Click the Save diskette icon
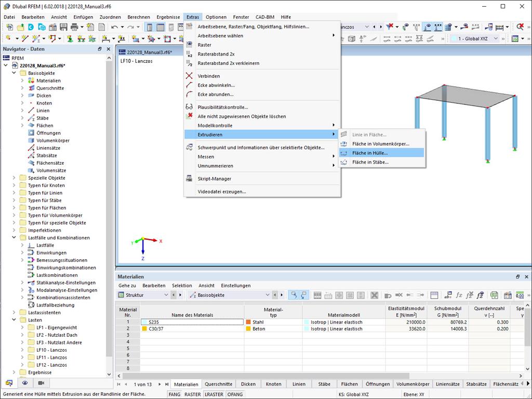 tap(63, 27)
